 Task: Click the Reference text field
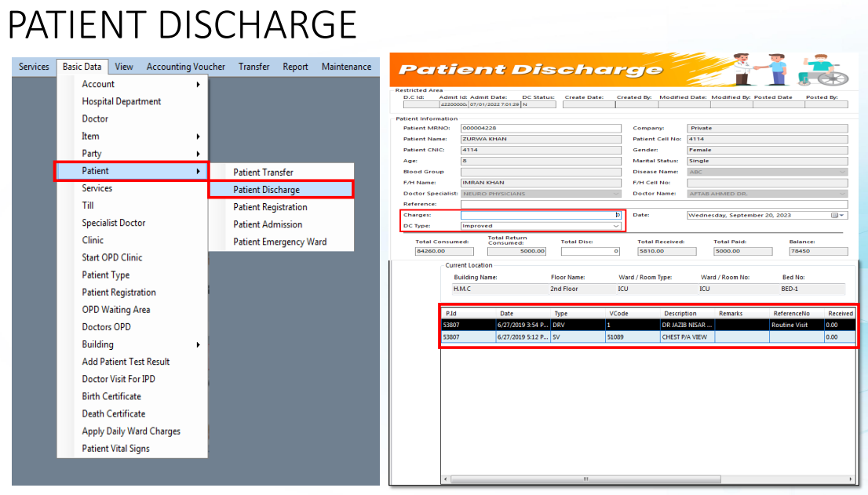[x=655, y=204]
